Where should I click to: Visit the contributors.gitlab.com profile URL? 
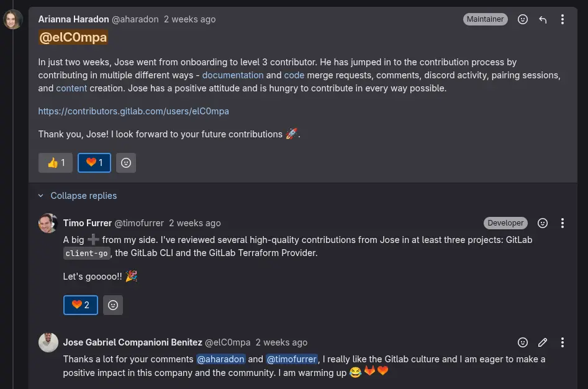tap(133, 111)
